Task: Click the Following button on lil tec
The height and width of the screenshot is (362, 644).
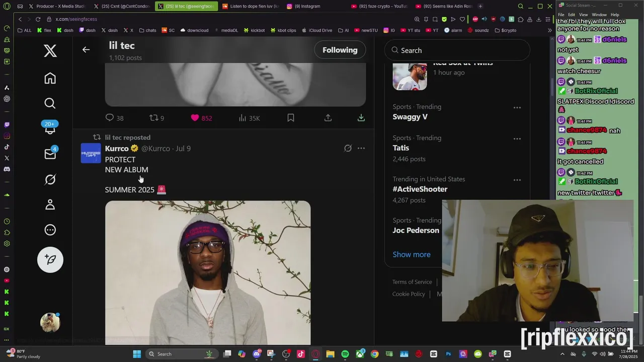Action: point(340,50)
